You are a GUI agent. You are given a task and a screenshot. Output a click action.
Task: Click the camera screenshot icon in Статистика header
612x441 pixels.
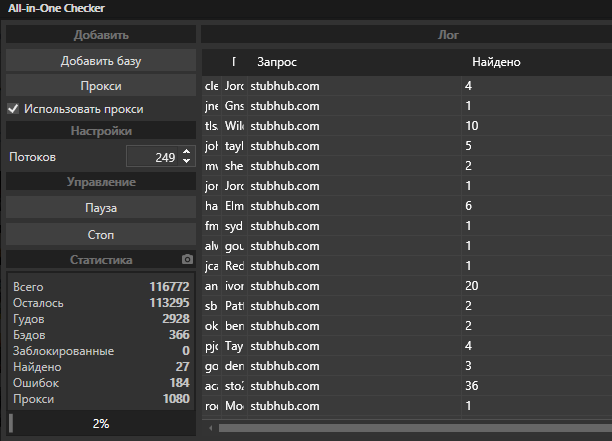point(187,260)
